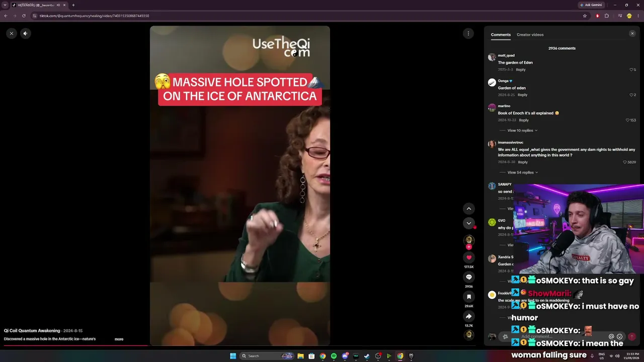This screenshot has height=362, width=644.
Task: Reply to imamassivetnuc's comment
Action: click(x=523, y=162)
